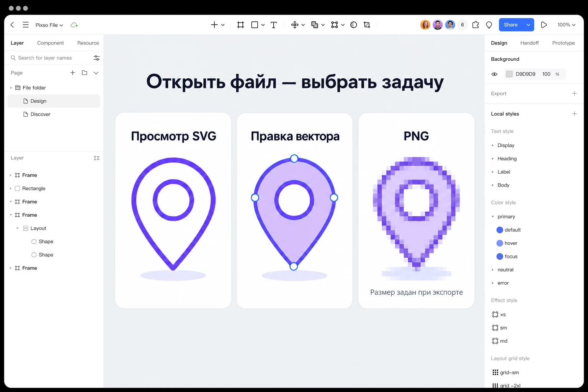The image size is (588, 392).
Task: Click the back arrow in top bar
Action: click(x=12, y=25)
